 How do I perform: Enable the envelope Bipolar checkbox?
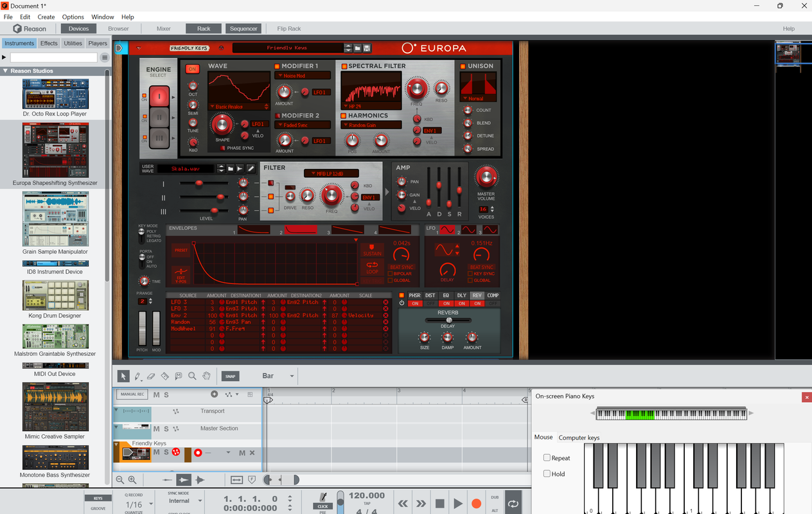click(x=390, y=274)
